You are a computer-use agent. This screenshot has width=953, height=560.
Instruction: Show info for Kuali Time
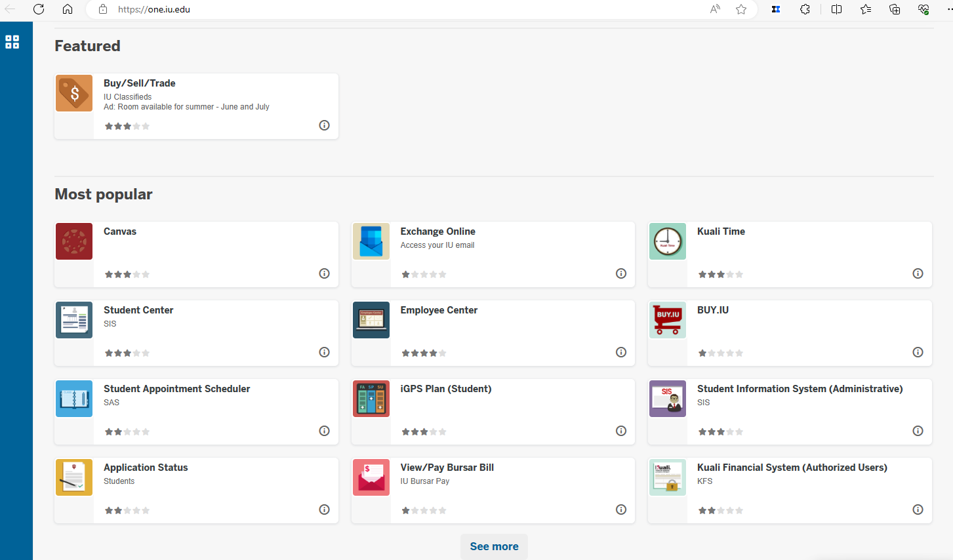918,273
